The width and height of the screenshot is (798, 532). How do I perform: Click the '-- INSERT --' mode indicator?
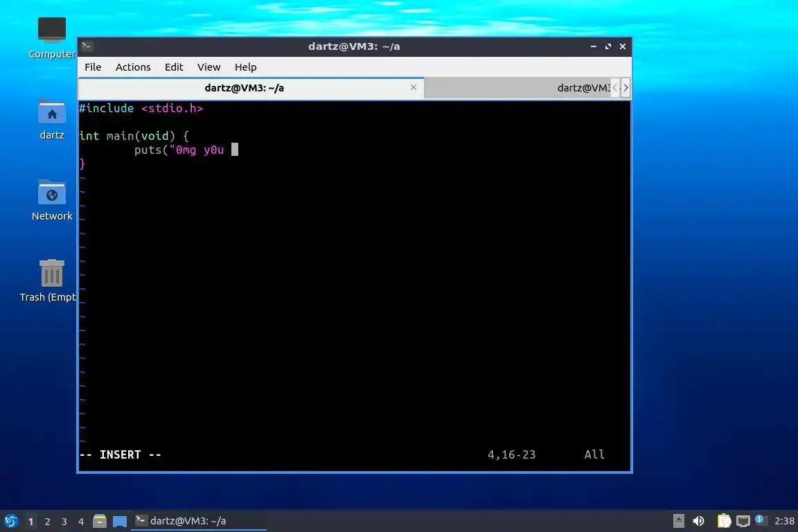click(121, 454)
